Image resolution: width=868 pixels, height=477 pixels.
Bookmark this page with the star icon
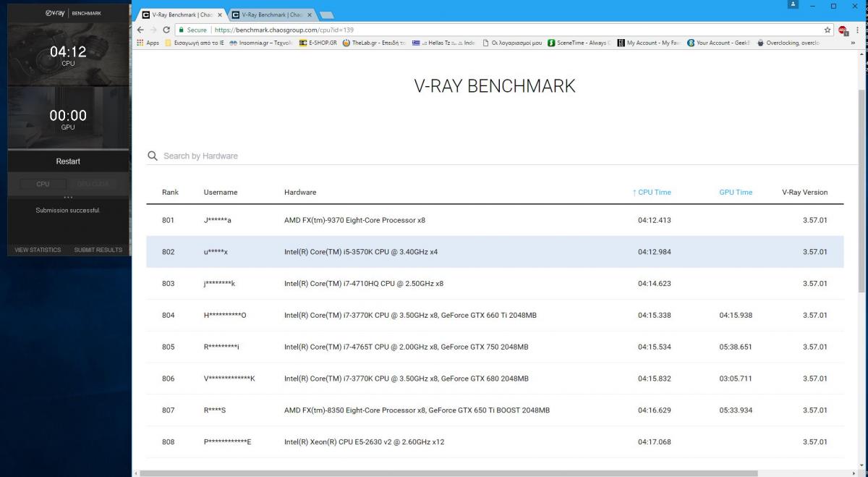point(827,30)
